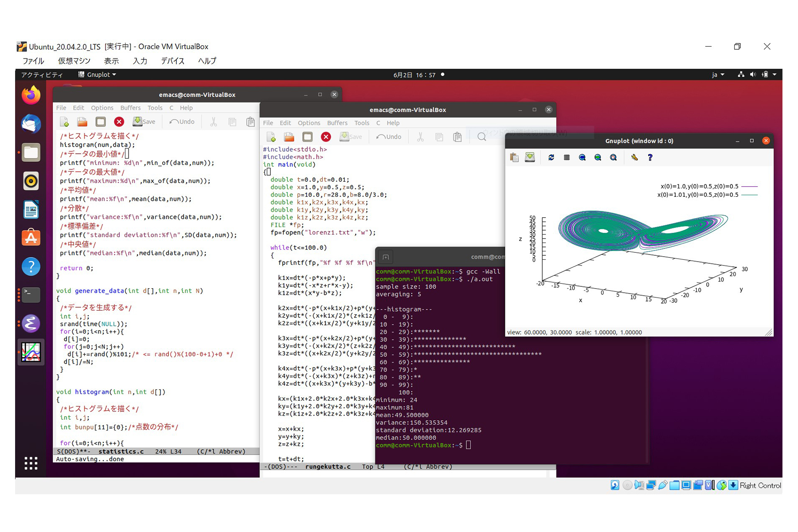Click Dired icon in statistics.c Emacs toolbar
The image size is (798, 532).
[101, 122]
